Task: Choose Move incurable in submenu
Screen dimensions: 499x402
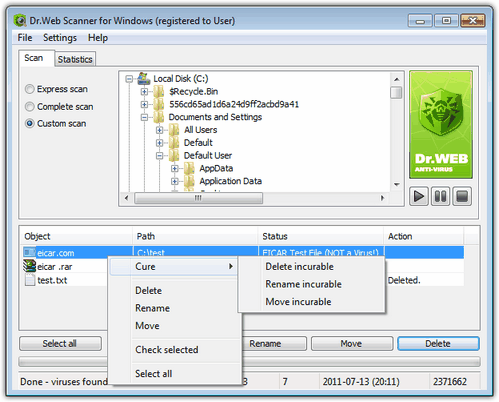Action: [298, 302]
